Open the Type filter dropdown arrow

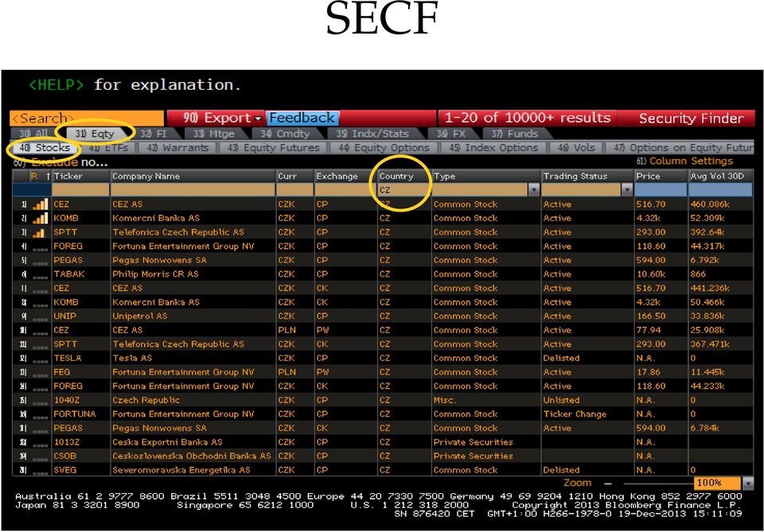(534, 190)
